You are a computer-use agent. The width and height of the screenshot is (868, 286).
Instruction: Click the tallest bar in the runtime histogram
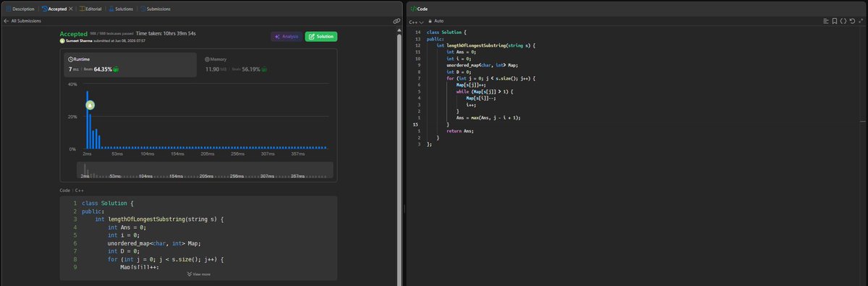coord(87,119)
